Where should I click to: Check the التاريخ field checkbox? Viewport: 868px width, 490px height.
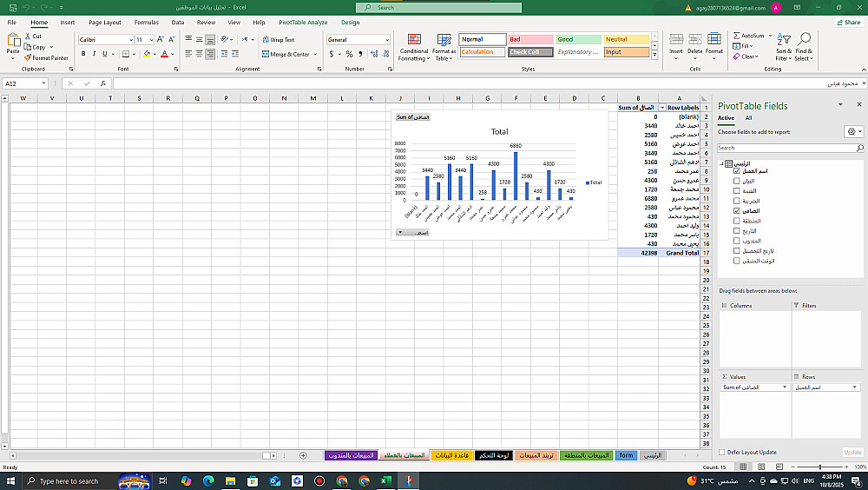[737, 230]
